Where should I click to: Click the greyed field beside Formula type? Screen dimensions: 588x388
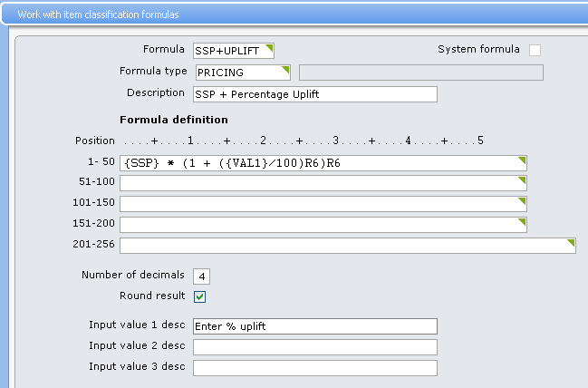coord(420,73)
